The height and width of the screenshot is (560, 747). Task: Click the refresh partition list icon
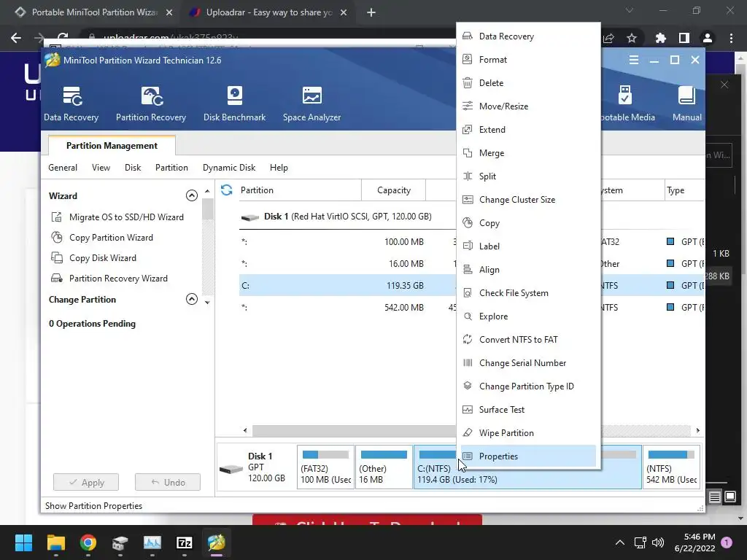coord(226,190)
